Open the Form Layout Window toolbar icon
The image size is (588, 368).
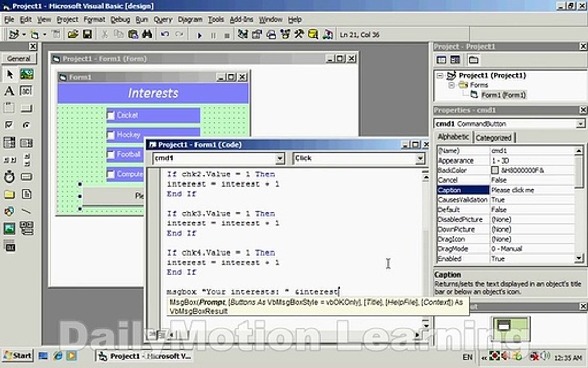271,35
